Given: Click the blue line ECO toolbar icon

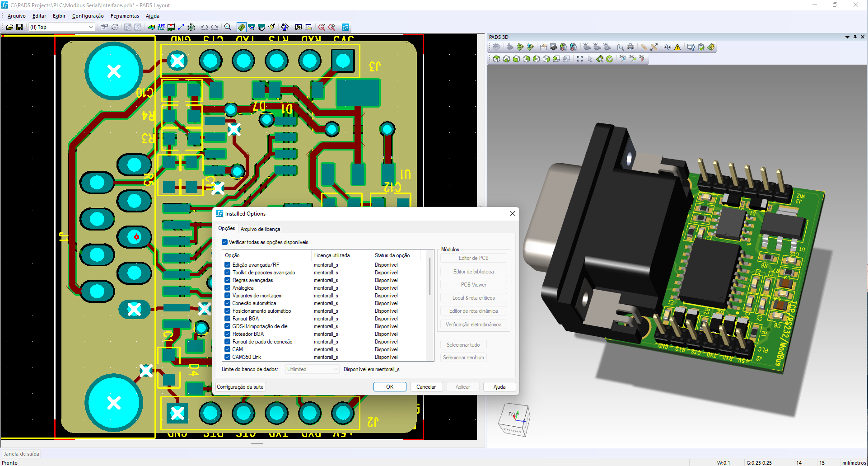Looking at the screenshot, I should pos(181,27).
